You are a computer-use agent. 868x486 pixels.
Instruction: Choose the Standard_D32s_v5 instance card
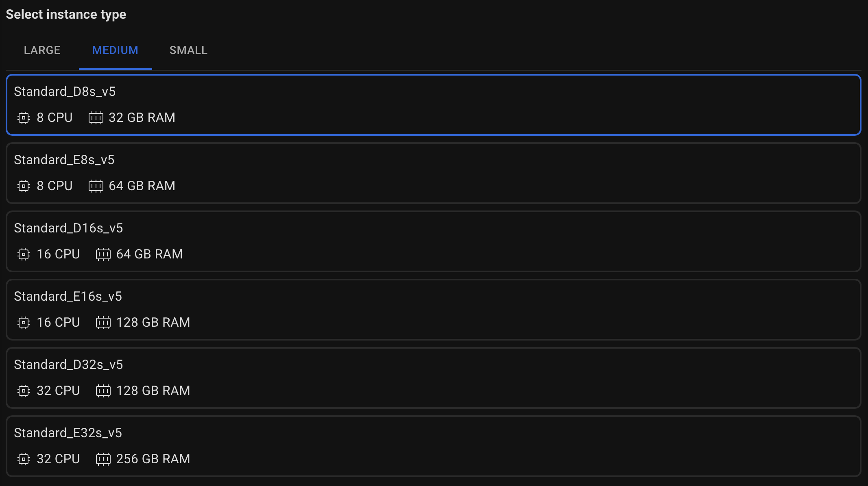pyautogui.click(x=434, y=378)
